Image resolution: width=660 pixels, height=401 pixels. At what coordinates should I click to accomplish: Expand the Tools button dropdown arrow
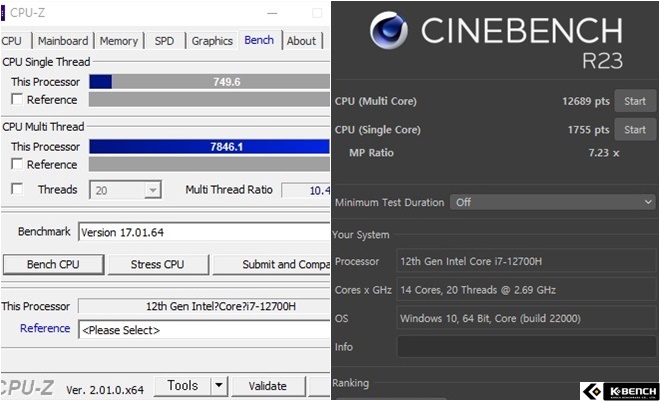(219, 385)
